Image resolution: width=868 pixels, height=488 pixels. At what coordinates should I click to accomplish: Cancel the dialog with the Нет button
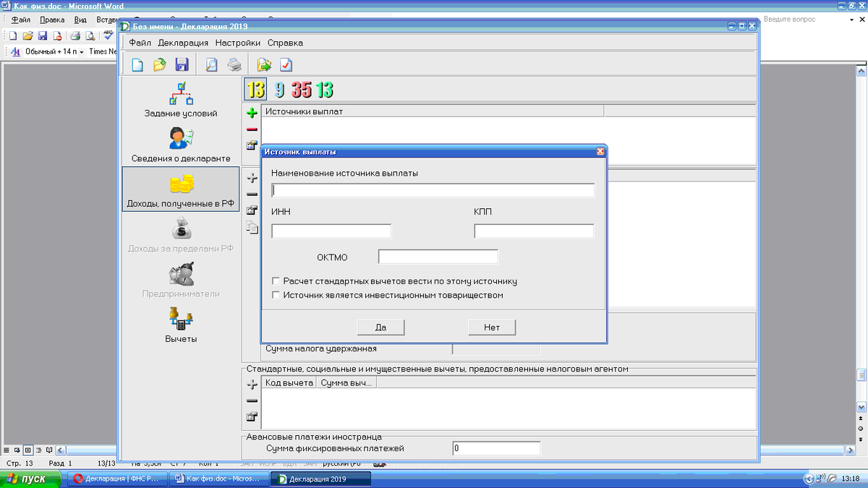pyautogui.click(x=493, y=328)
